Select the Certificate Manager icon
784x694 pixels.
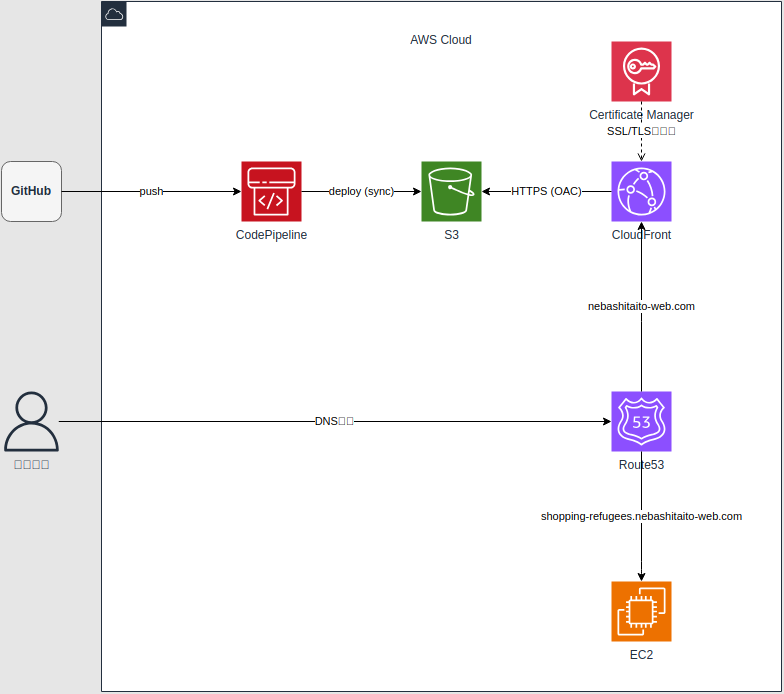641,72
